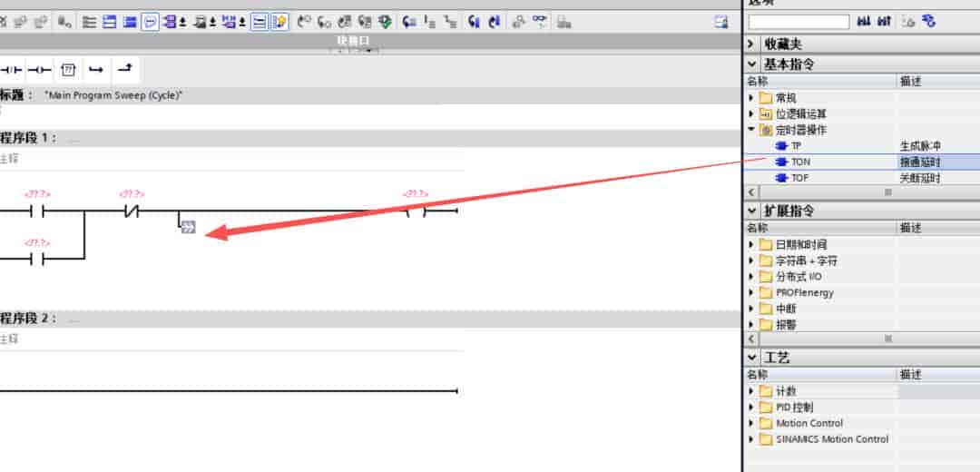Viewport: 980px width, 472px height.
Task: Click the 接通延时 description cell
Action: (920, 162)
